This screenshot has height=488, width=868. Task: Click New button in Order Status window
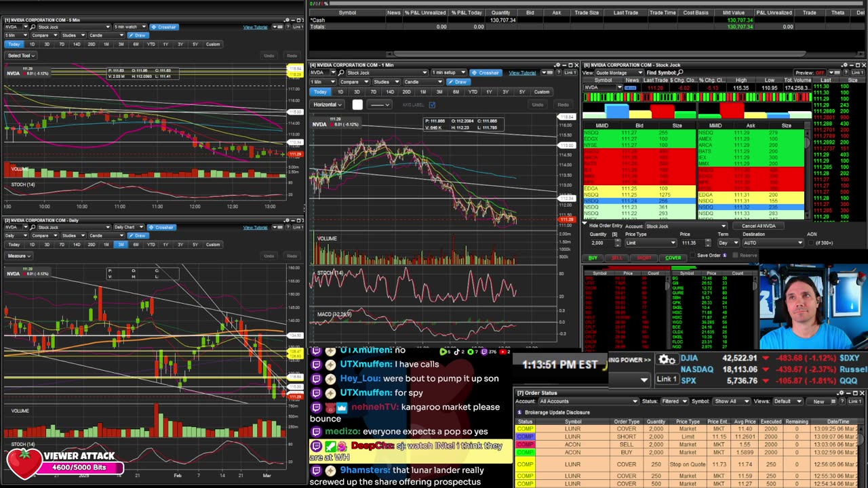tap(818, 401)
